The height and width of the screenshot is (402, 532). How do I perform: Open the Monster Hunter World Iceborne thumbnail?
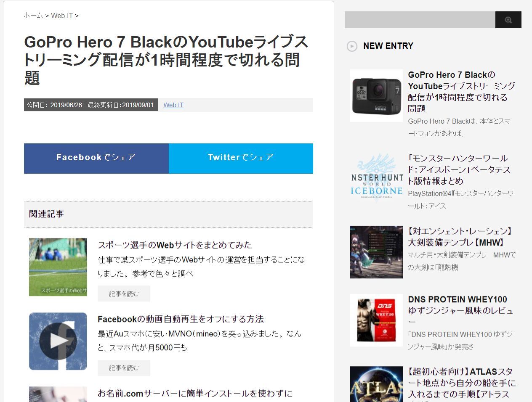coord(376,177)
